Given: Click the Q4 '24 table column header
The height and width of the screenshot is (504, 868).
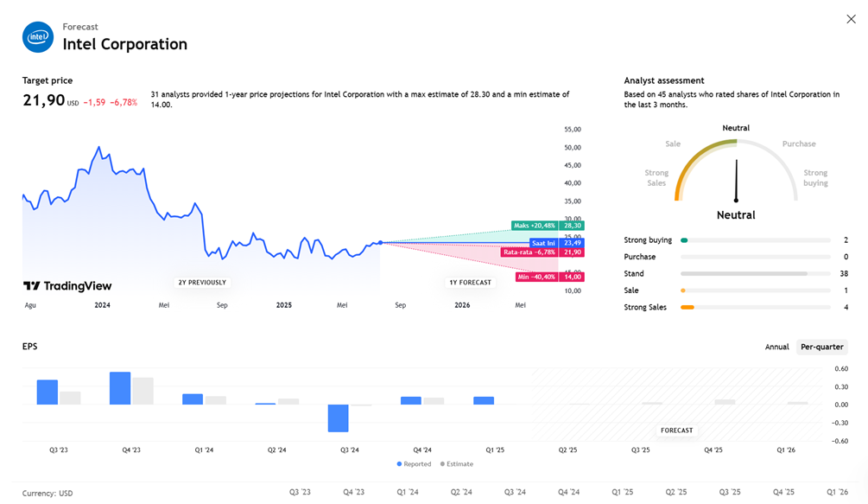Looking at the screenshot, I should [x=568, y=492].
